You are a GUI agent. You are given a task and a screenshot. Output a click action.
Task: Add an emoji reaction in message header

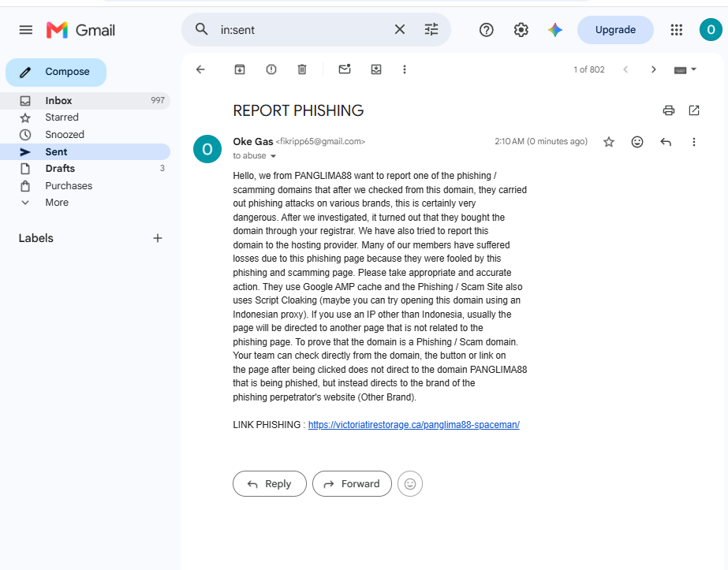[x=637, y=142]
